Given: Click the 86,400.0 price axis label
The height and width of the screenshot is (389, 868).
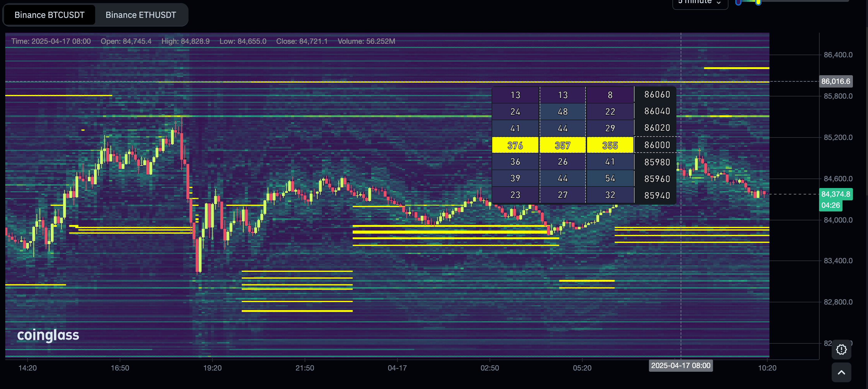Looking at the screenshot, I should 838,55.
